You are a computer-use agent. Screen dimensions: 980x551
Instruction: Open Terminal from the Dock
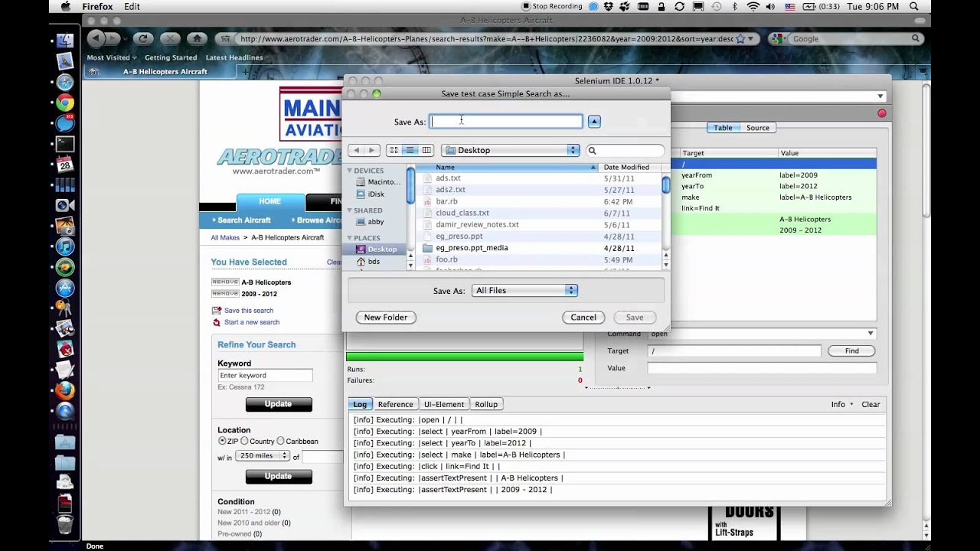click(65, 144)
